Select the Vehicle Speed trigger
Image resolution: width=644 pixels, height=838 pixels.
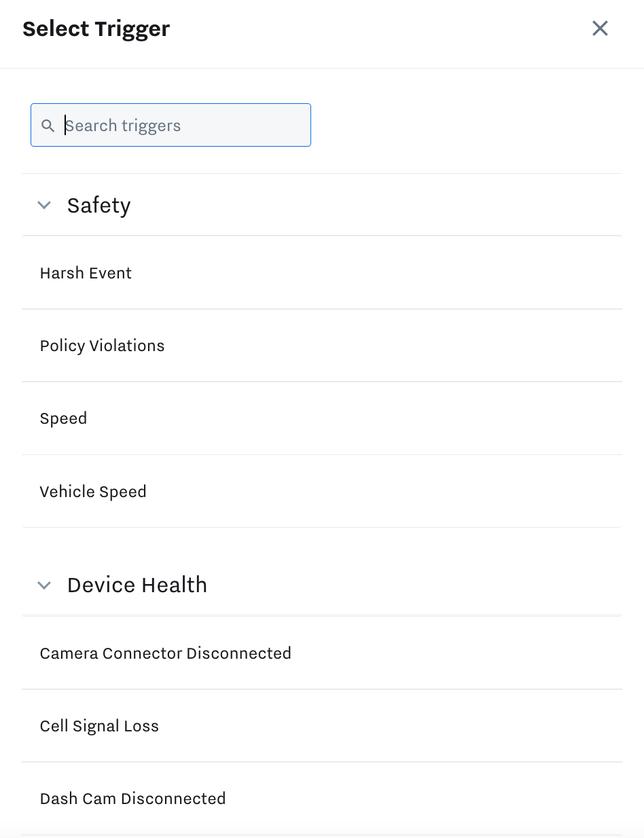pyautogui.click(x=93, y=492)
